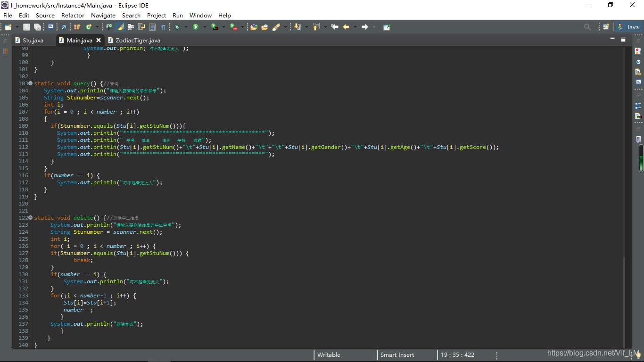Screen dimensions: 644x362
Task: Open the Declaration view icon
Action: (638, 72)
